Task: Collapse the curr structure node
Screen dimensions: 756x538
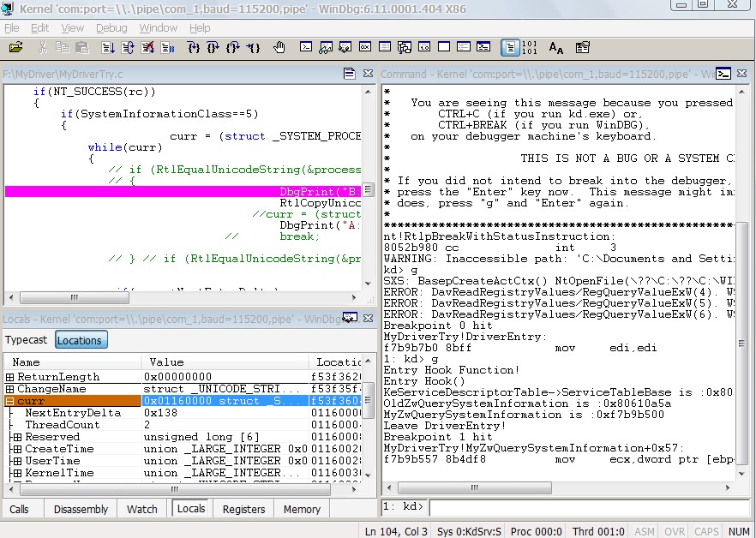Action: pos(9,401)
